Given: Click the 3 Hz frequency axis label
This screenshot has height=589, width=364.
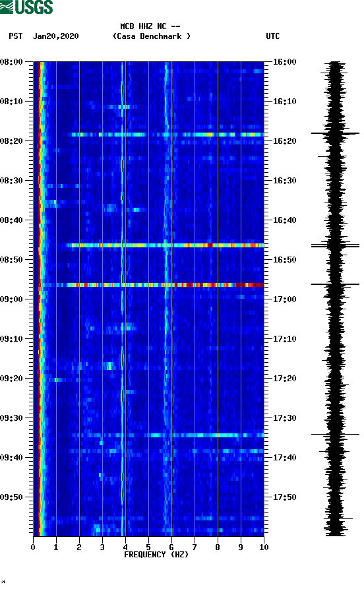Looking at the screenshot, I should (102, 547).
